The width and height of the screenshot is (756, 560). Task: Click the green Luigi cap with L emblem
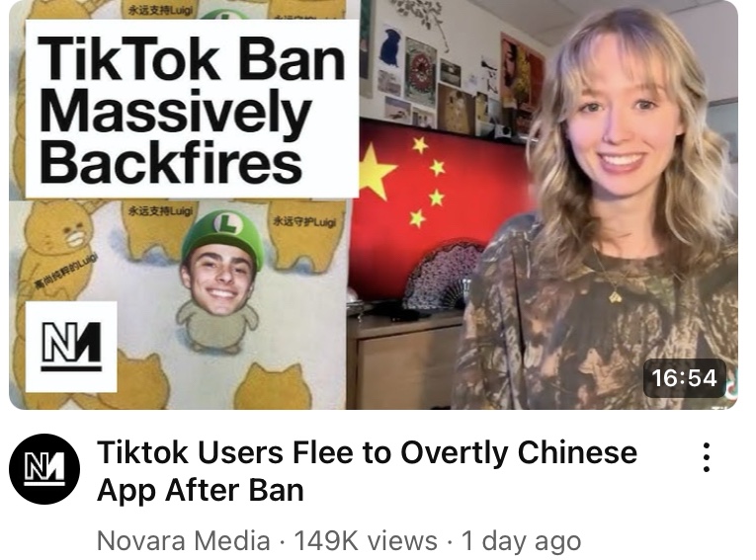222,236
